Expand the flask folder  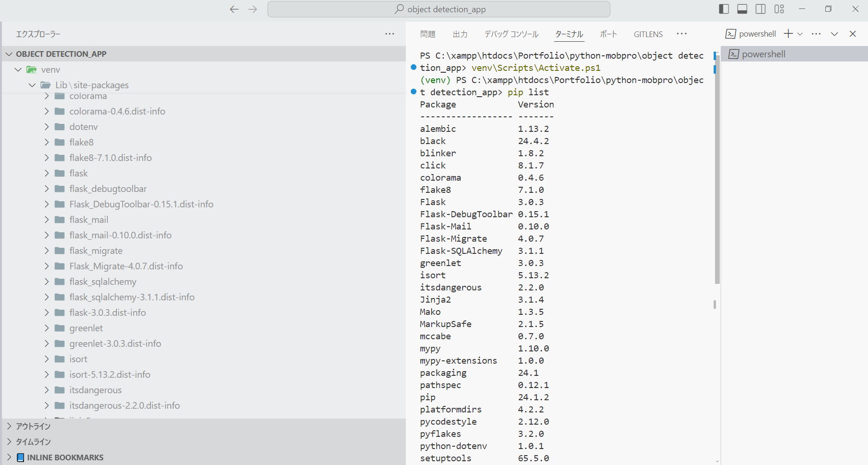point(46,173)
